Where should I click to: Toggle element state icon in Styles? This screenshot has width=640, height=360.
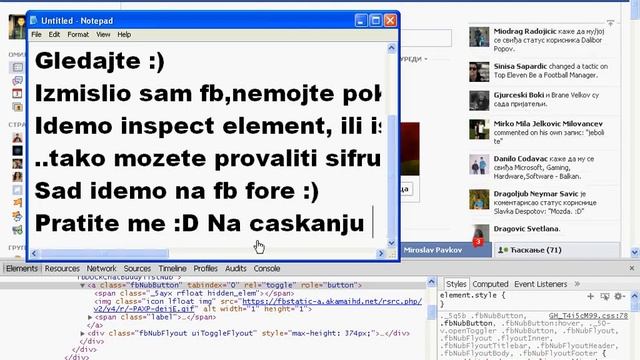coord(604,296)
